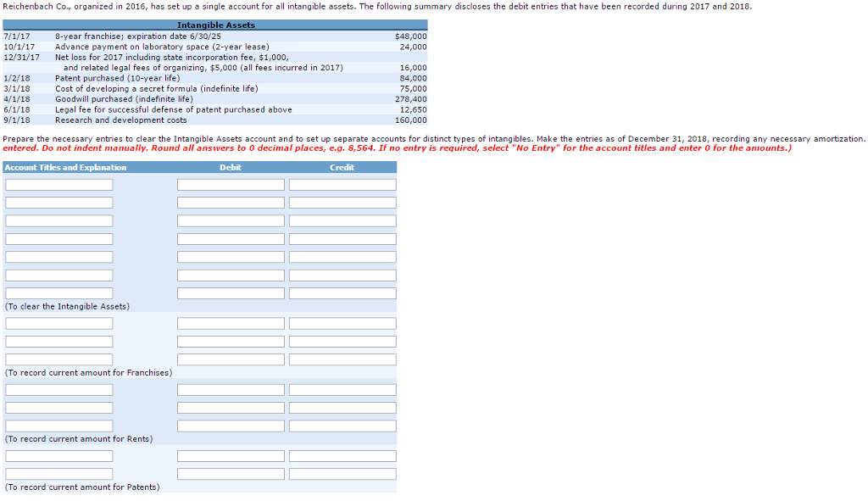The image size is (868, 501).
Task: Click first account title field of Franchises entry
Action: 59,323
